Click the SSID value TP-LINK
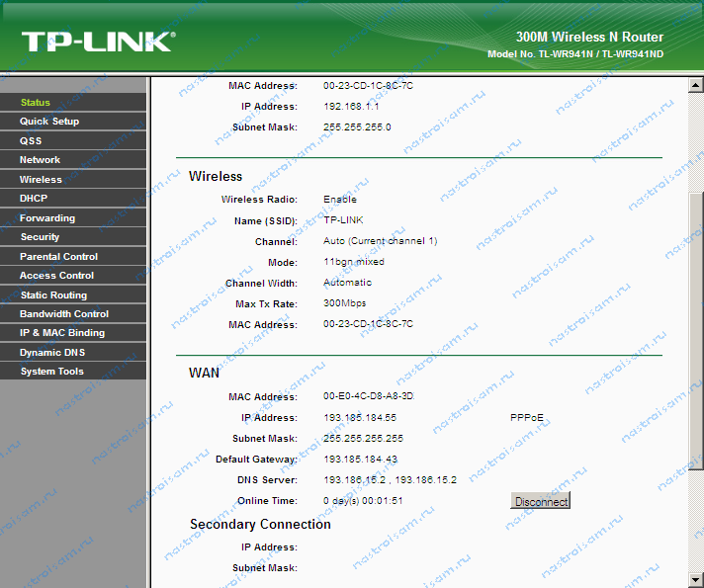704x588 pixels. (x=343, y=220)
